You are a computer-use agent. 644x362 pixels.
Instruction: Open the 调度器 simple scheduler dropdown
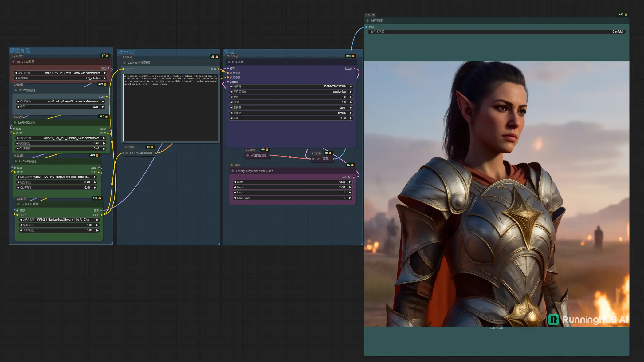click(291, 113)
